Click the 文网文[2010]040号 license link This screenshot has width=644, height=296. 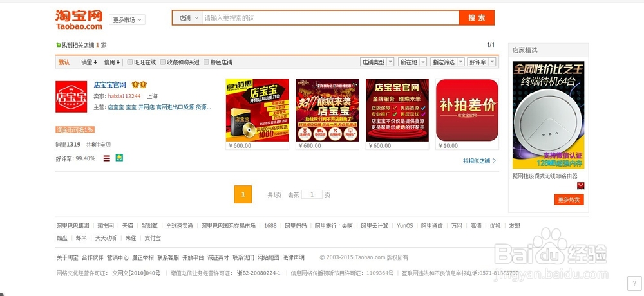point(137,273)
